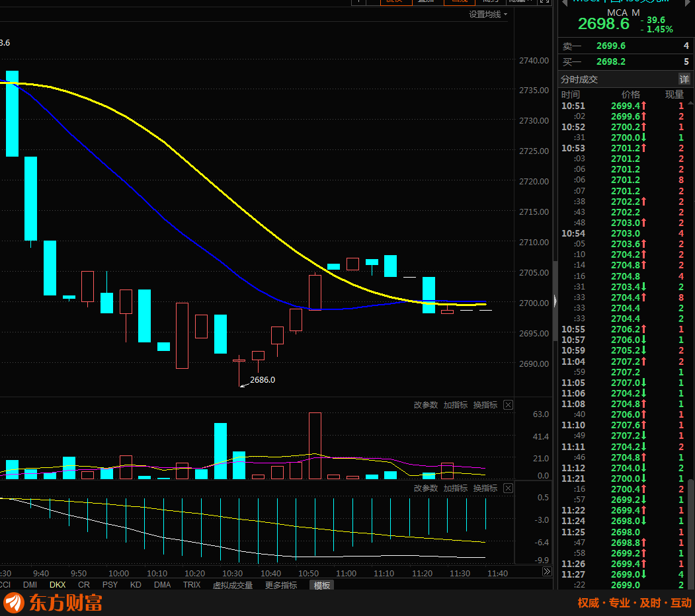Click the tallest red volume bar
The width and height of the screenshot is (695, 616).
point(315,446)
